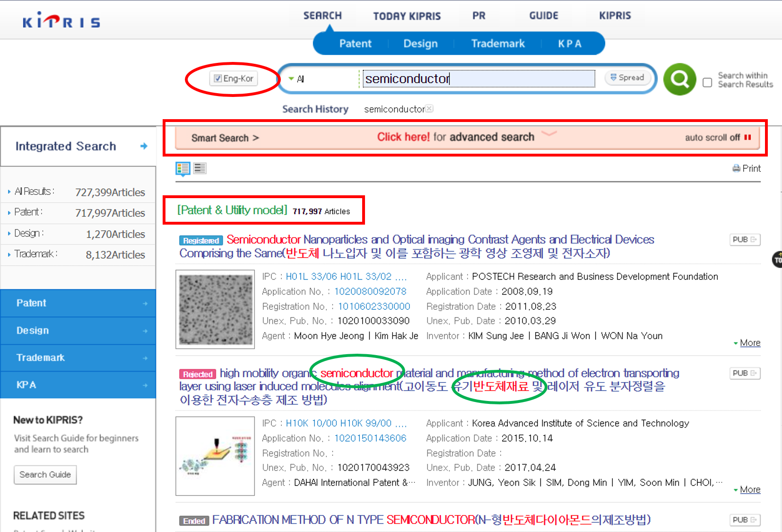Open the PUB document for the N TYPE SEMICONDUCTOR result

pos(745,520)
